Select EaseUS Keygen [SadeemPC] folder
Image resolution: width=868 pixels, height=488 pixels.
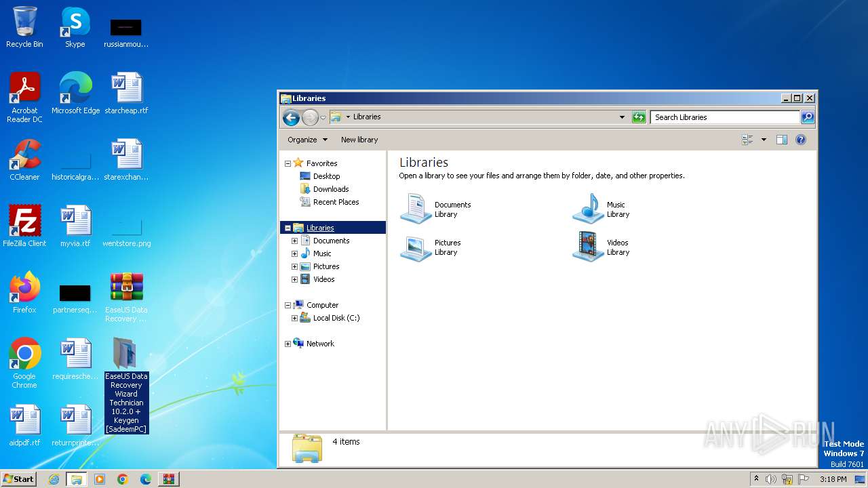[126, 385]
